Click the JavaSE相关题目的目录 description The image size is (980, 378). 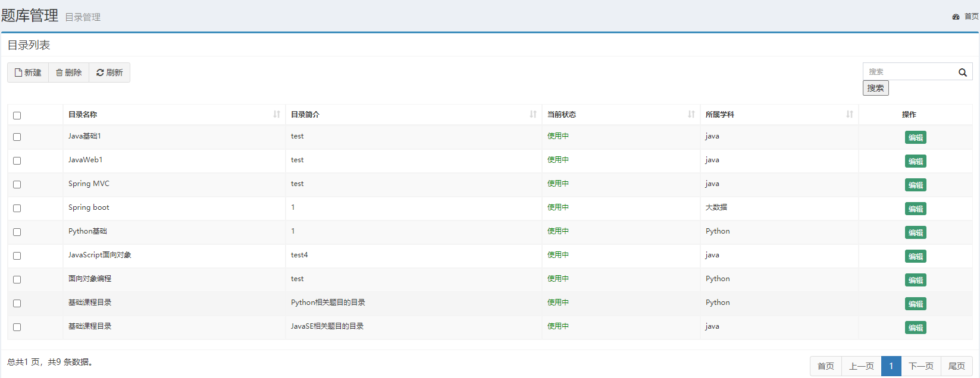coord(327,326)
